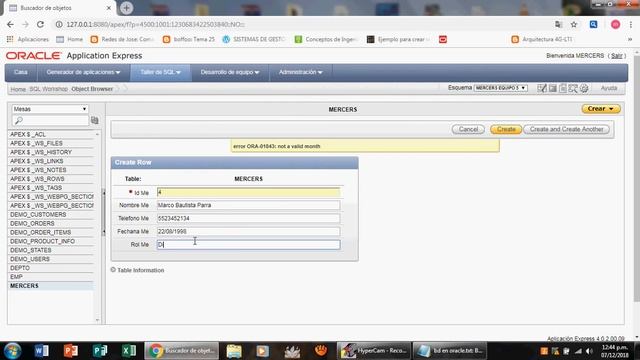Open the Chrome three-dot menu
The width and height of the screenshot is (640, 360).
631,24
